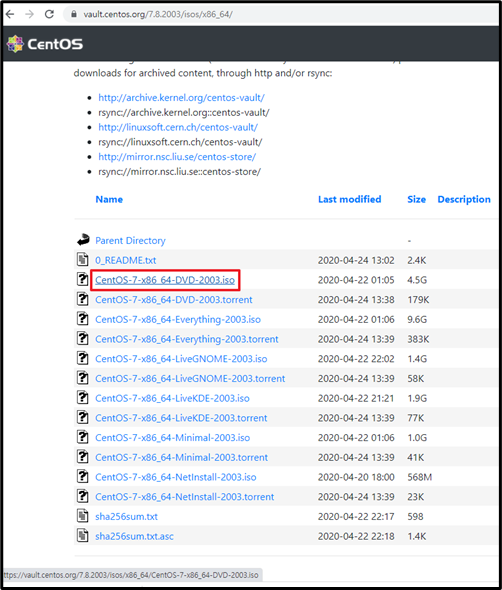Click the text-file icon beside sha256sum.txt

coord(83,515)
